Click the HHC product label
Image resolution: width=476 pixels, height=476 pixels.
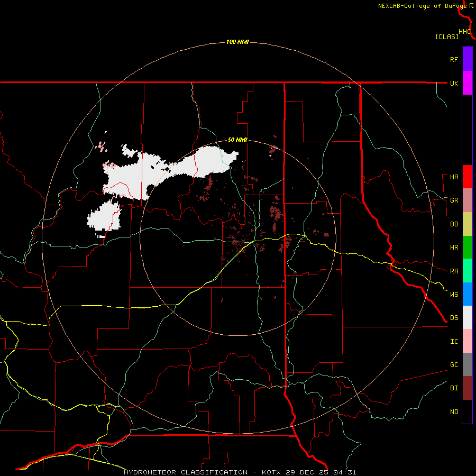pos(465,32)
